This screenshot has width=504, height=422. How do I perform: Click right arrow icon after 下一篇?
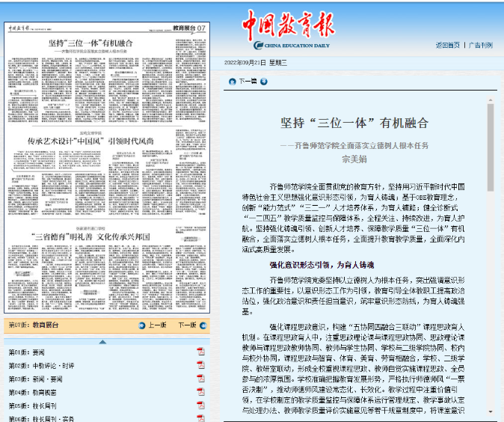(x=263, y=81)
